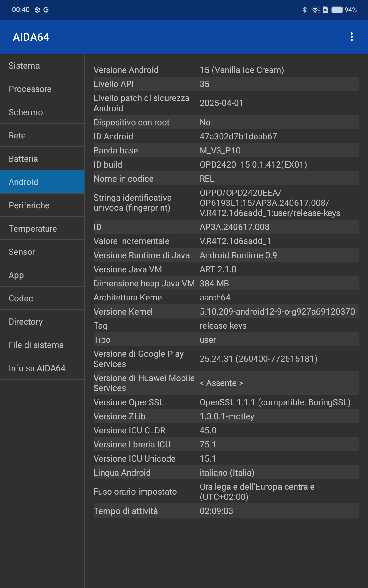Tap the Banda base value M_V3_P10
The height and width of the screenshot is (588, 368).
220,150
